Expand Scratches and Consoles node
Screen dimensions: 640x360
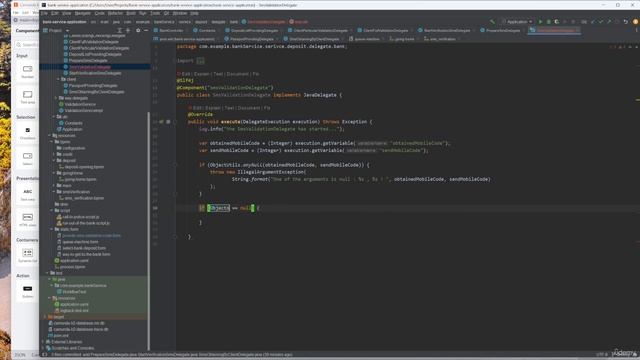coord(43,348)
